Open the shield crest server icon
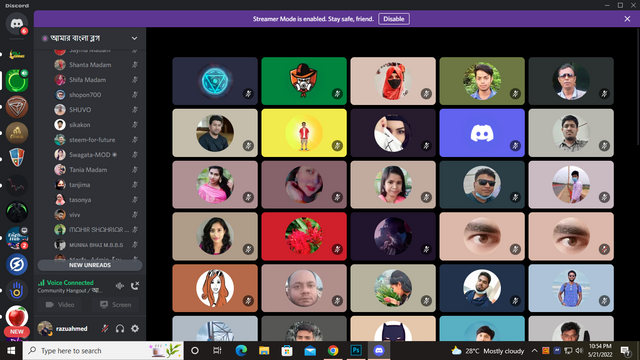 (x=16, y=158)
